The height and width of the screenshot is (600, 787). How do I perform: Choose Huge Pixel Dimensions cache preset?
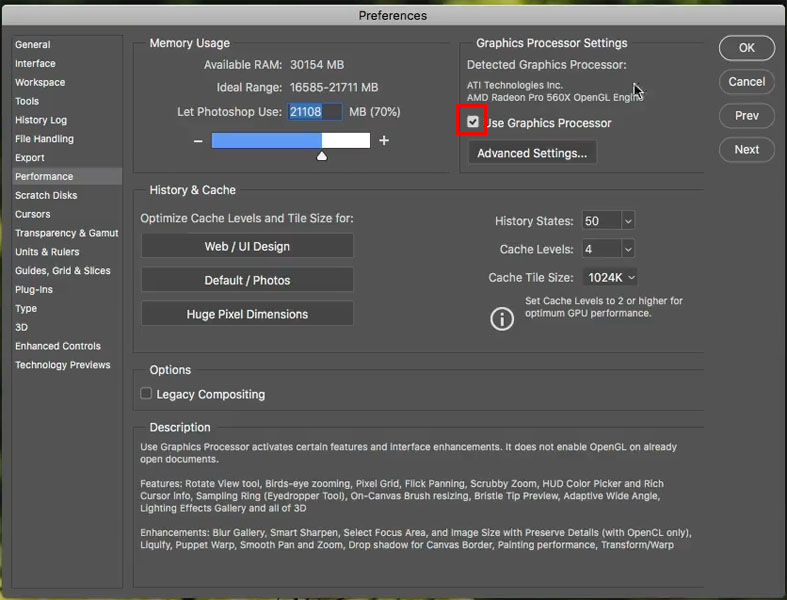pos(247,314)
